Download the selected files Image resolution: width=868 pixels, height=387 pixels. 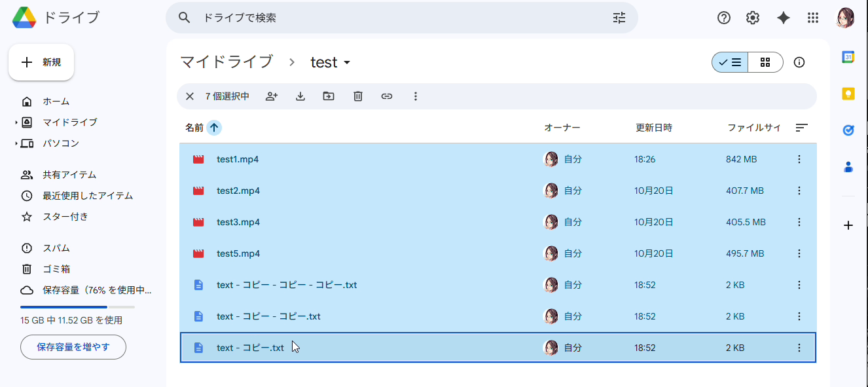300,96
